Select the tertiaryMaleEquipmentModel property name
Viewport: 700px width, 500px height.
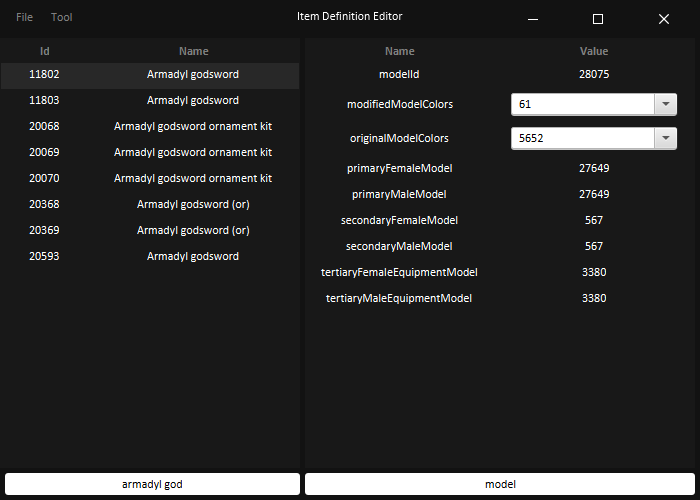(399, 298)
